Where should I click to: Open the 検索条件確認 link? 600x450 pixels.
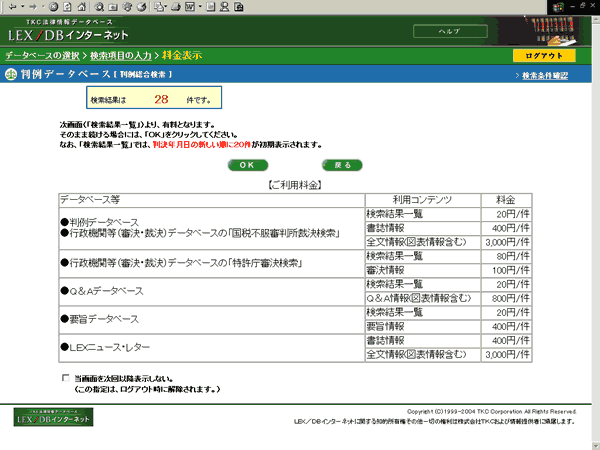(545, 76)
